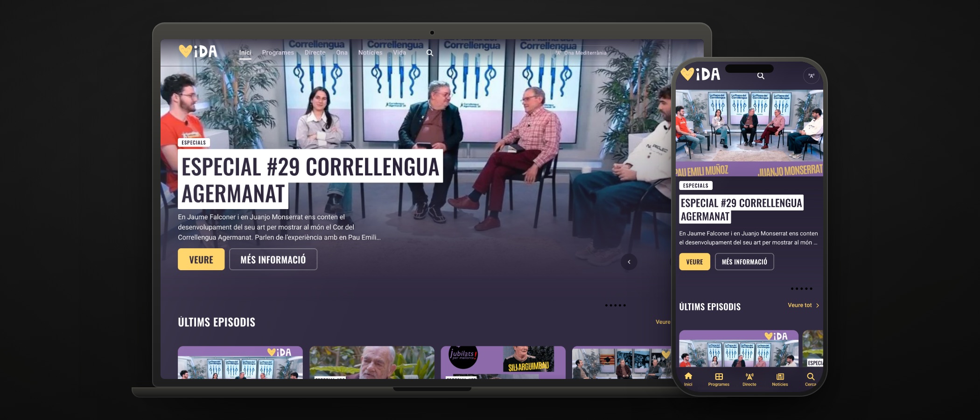Click the Ona Mediterrània radio link on the laptop
Screen dimensions: 980x420
tap(581, 53)
